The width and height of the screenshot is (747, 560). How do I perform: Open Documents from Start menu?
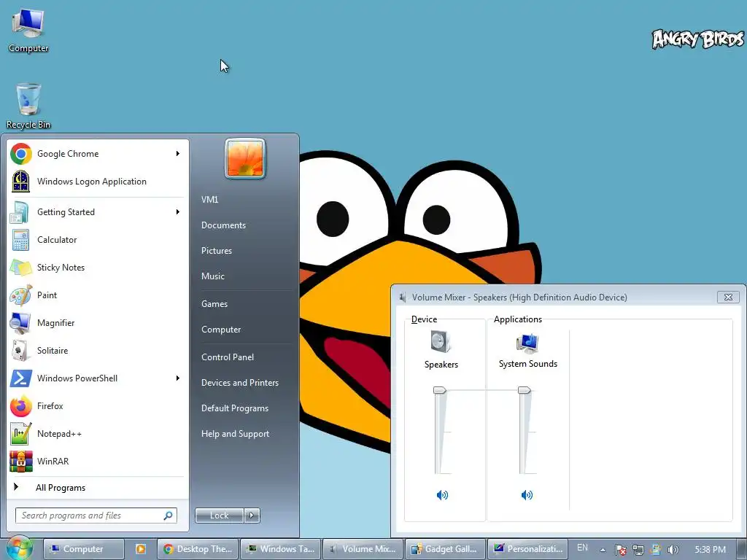pos(223,225)
